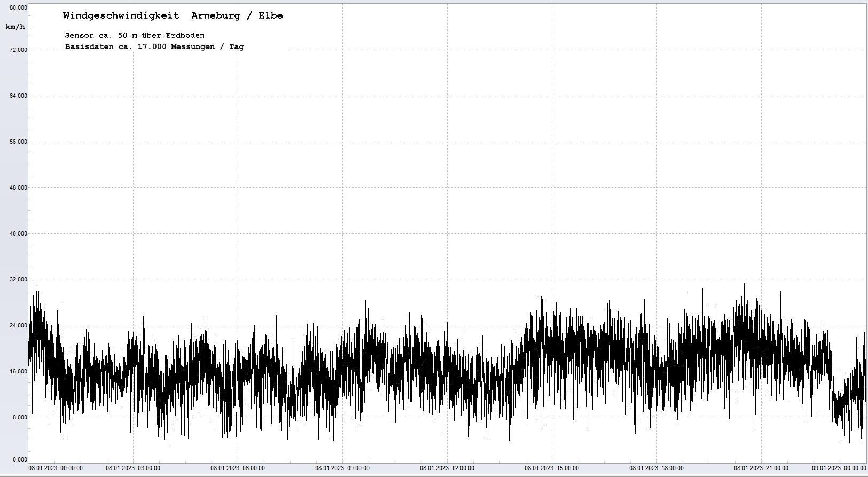This screenshot has height=477, width=868.
Task: Click the 8,000 y-axis label
Action: tap(20, 417)
